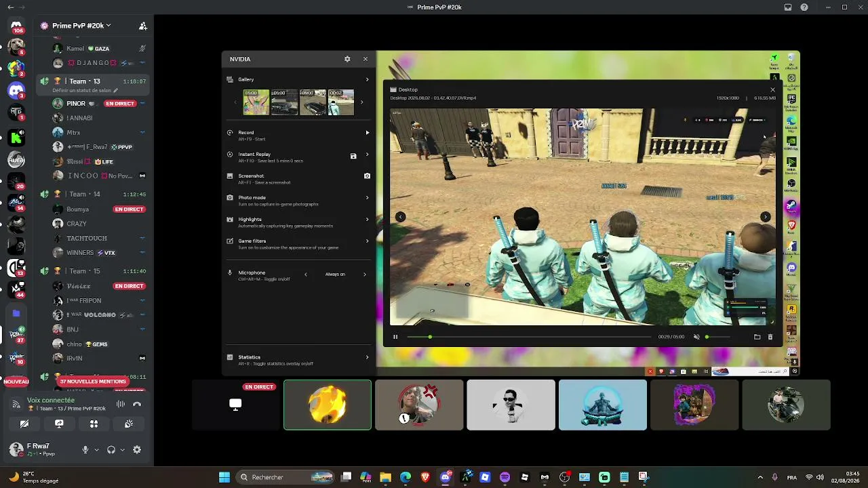868x488 pixels.
Task: Click the NOUVEAU badge in server list
Action: pyautogui.click(x=16, y=382)
